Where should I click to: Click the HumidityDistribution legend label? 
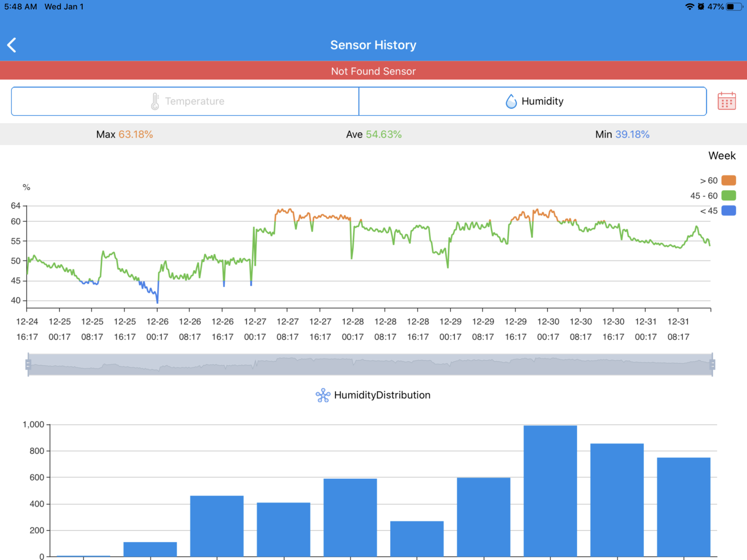382,395
